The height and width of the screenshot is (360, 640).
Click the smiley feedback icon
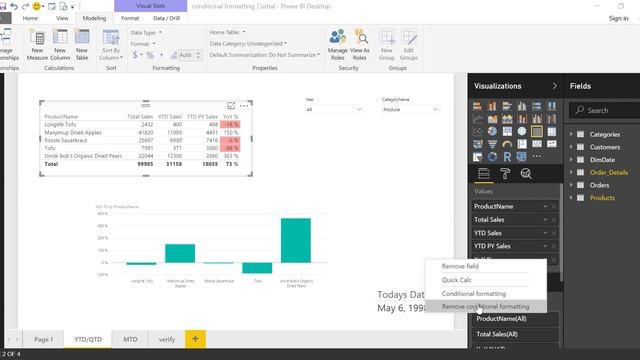point(37,6)
